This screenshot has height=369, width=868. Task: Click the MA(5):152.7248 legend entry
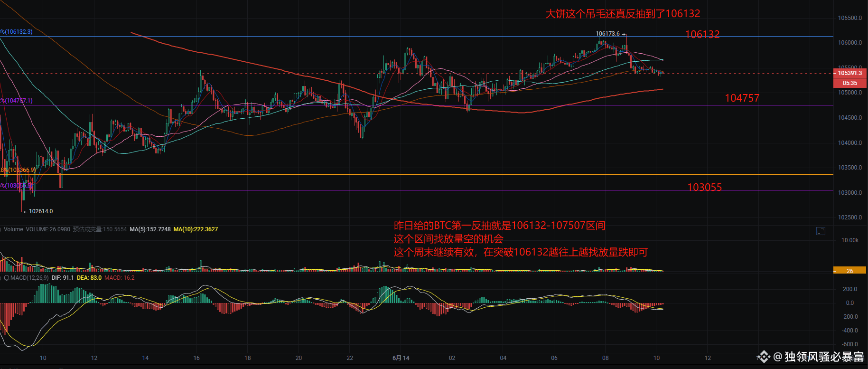click(150, 229)
